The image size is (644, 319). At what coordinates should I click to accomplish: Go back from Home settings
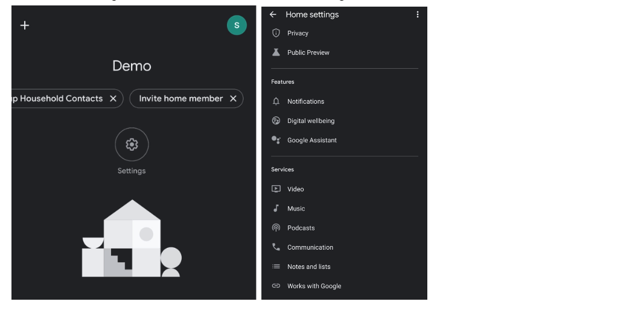273,15
